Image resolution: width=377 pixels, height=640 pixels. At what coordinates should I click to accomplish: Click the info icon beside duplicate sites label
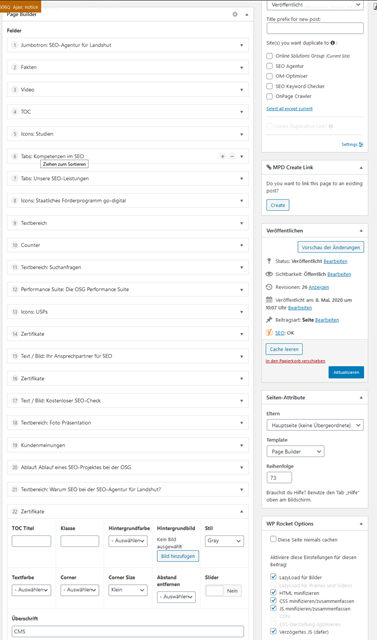pyautogui.click(x=333, y=43)
